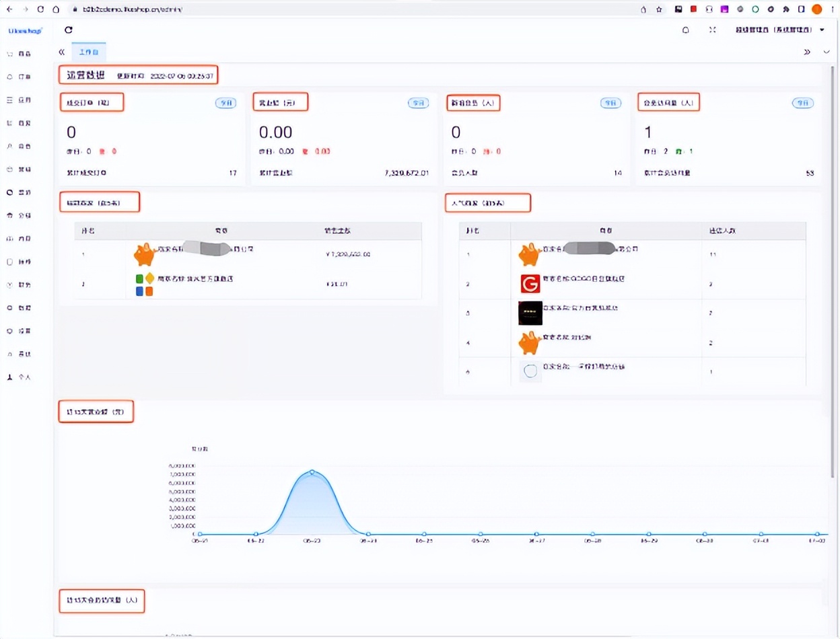Open 财务 in the left sidebar menu
This screenshot has height=639, width=840.
tap(20, 285)
